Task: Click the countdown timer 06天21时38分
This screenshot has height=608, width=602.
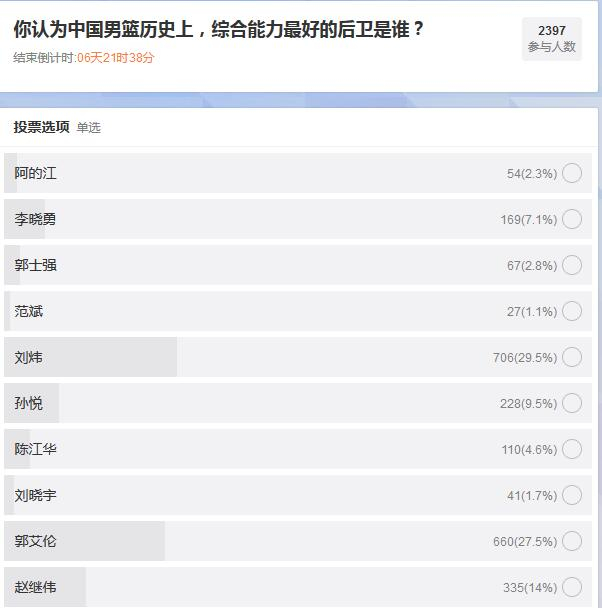Action: [116, 58]
